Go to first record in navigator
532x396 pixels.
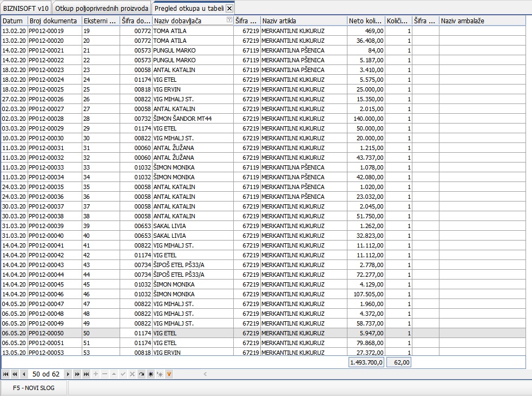[6, 374]
